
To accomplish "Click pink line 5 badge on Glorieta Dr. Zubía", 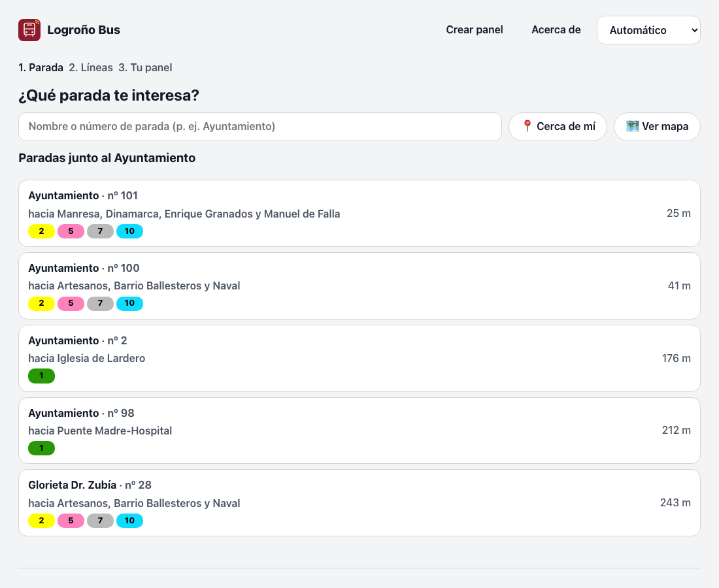I will (x=71, y=521).
